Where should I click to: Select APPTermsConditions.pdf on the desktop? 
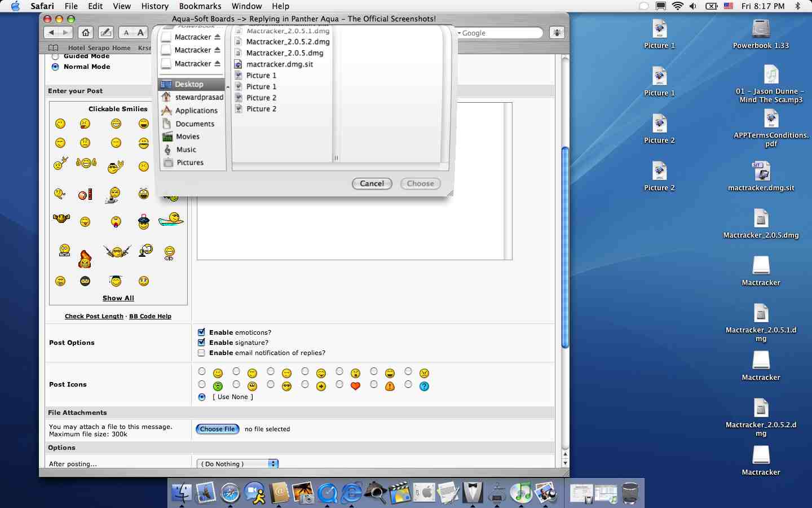coord(771,119)
